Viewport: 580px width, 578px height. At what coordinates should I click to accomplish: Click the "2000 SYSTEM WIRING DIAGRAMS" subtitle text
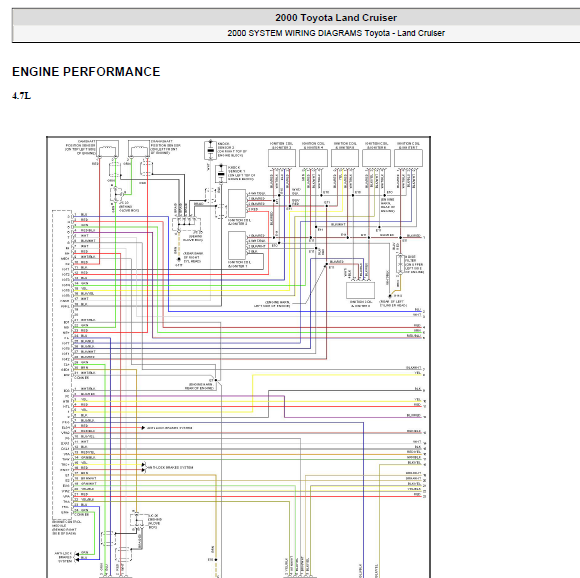click(x=295, y=33)
